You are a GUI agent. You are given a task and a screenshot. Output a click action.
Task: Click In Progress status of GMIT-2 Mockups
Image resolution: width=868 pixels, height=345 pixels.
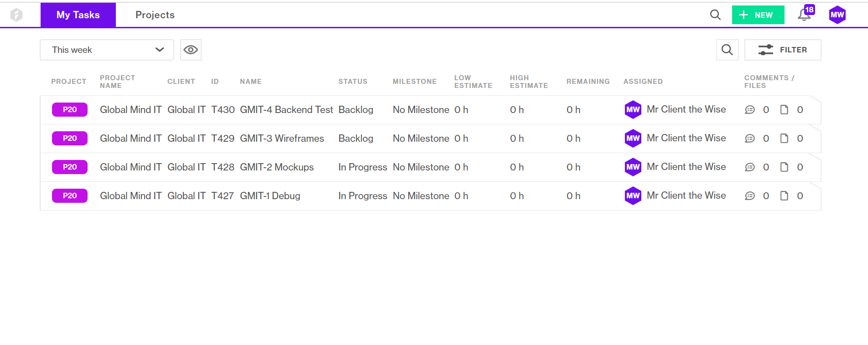tap(363, 167)
